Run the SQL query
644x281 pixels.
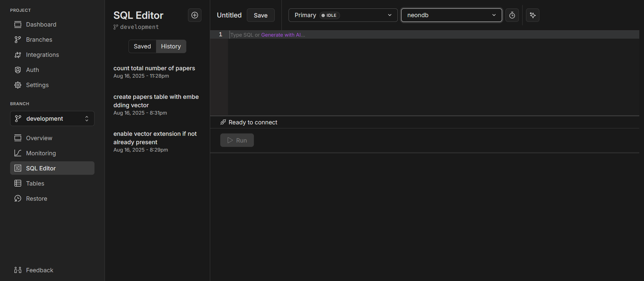point(237,140)
